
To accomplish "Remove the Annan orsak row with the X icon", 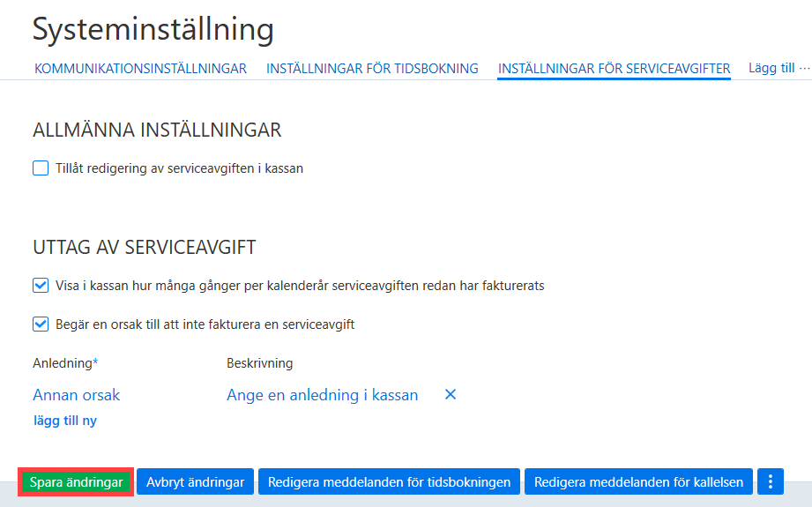I will coord(451,395).
